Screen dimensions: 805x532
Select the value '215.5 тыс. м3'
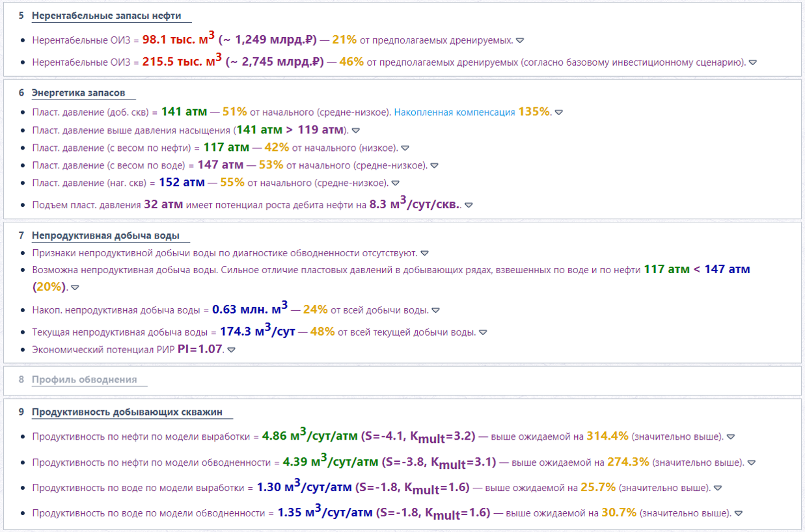(182, 62)
